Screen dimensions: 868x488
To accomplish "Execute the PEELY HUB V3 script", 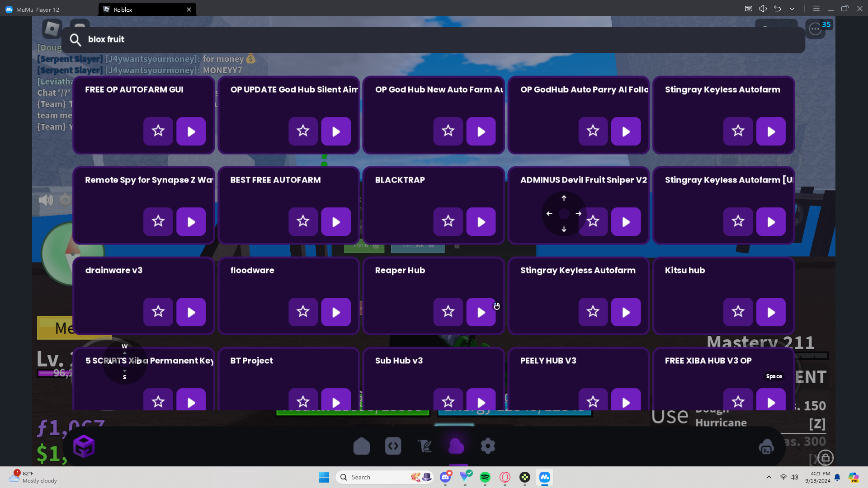I will tap(626, 400).
